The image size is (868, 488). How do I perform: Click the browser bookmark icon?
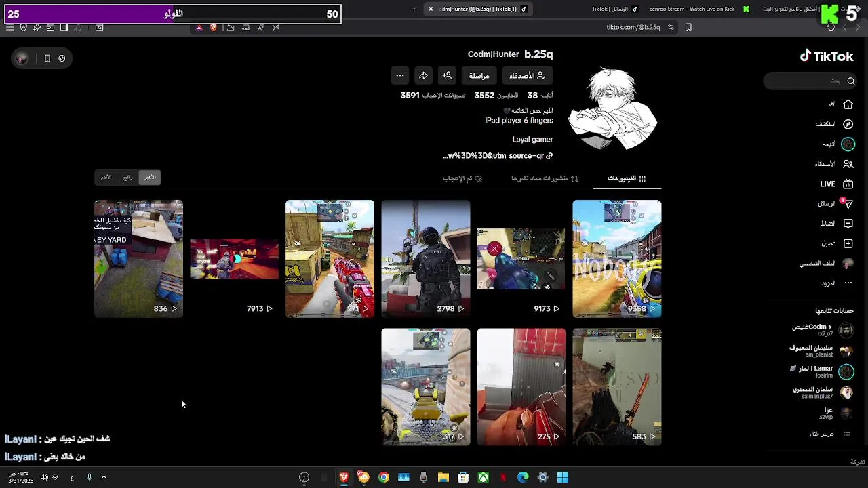688,27
